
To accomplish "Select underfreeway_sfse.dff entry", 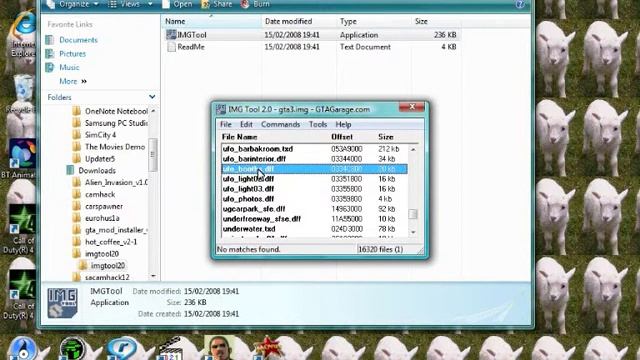I will tap(314, 219).
